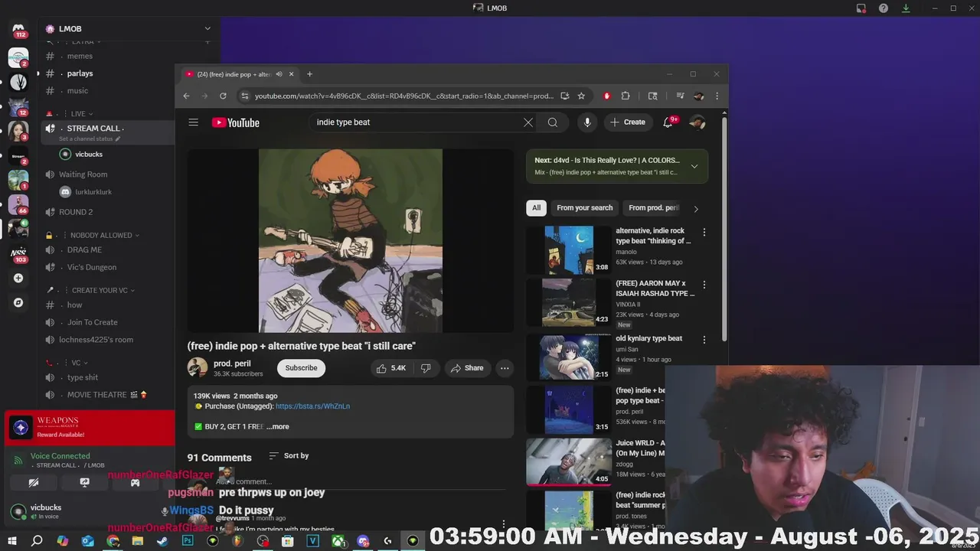Subscribe to prod. peril channel
This screenshot has height=551, width=980.
tap(301, 368)
